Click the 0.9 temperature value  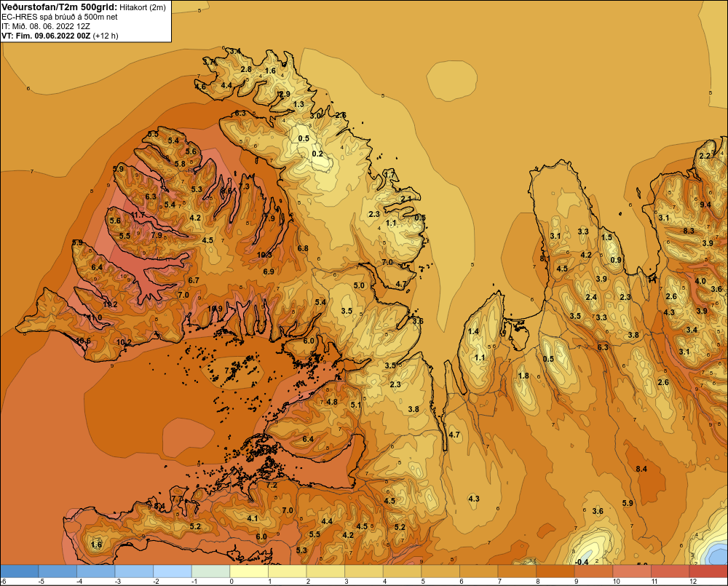(616, 260)
